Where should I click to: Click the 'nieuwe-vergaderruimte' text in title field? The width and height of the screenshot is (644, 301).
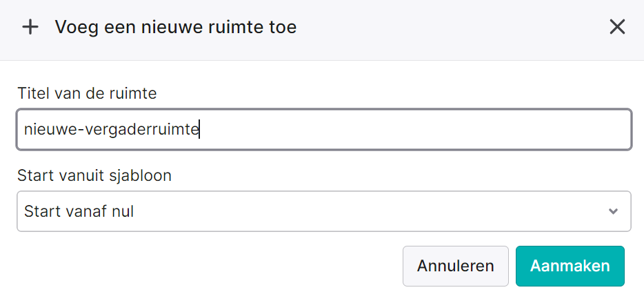pyautogui.click(x=111, y=129)
